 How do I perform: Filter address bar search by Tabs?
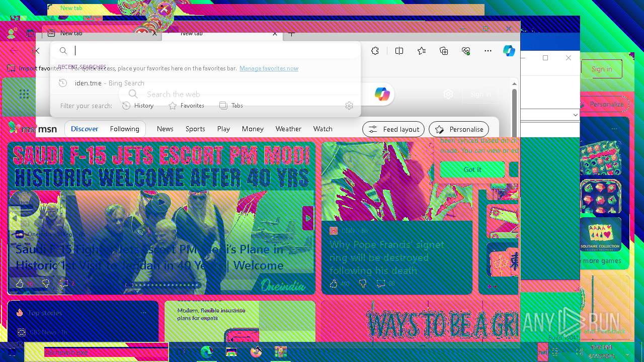[231, 106]
